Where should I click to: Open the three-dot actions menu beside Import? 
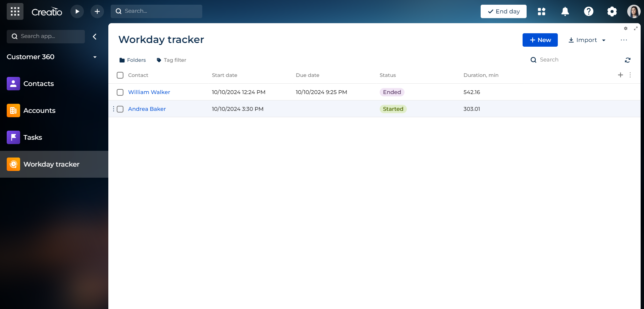(x=624, y=40)
